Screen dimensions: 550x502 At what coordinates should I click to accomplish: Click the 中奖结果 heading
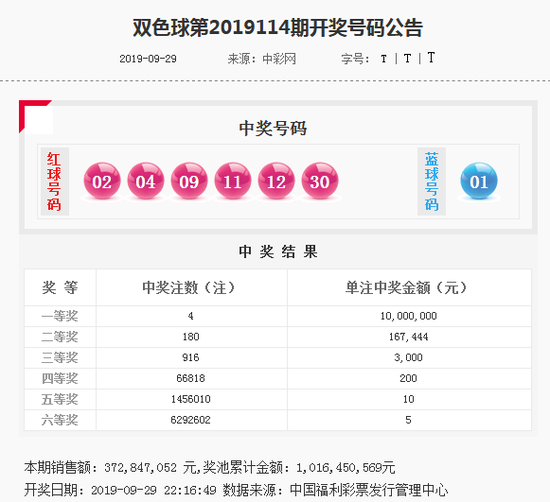(278, 252)
